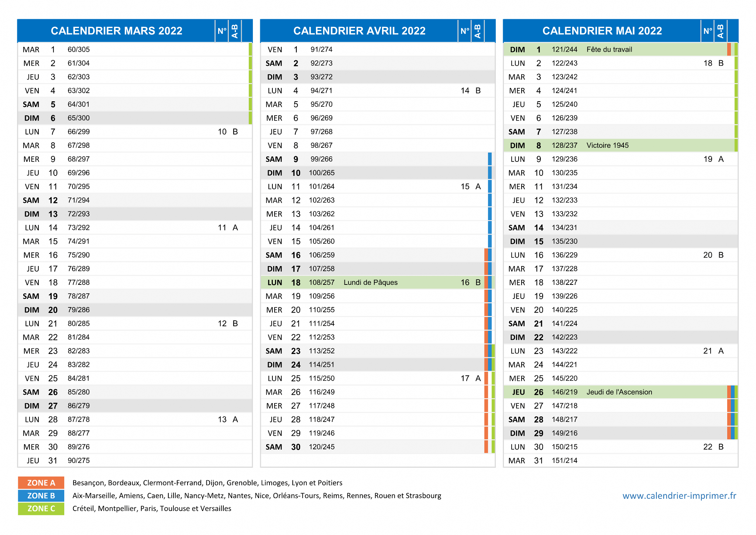756x535 pixels.
Task: Click day count 99/266 for April 9
Action: [x=322, y=159]
